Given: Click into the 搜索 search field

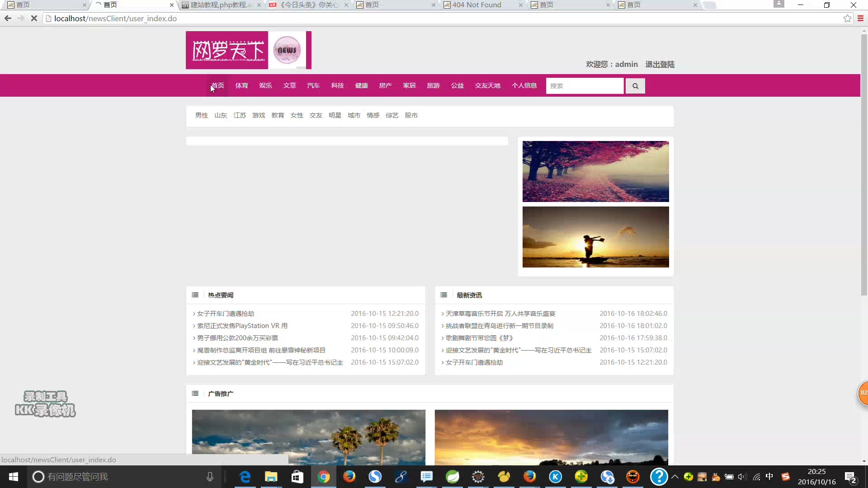Looking at the screenshot, I should tap(585, 86).
